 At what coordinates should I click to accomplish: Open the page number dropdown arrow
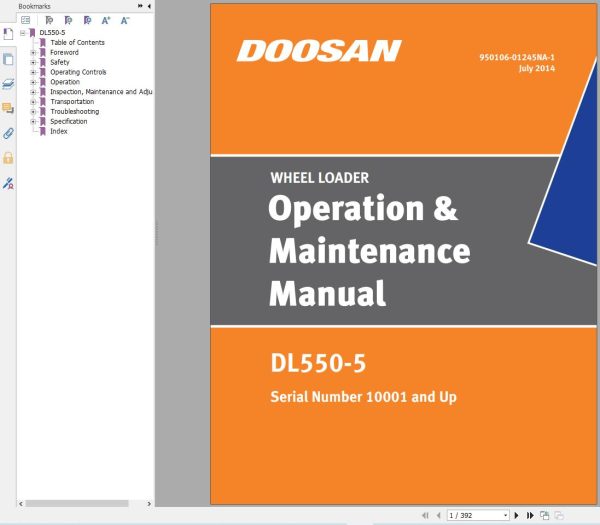[x=505, y=515]
